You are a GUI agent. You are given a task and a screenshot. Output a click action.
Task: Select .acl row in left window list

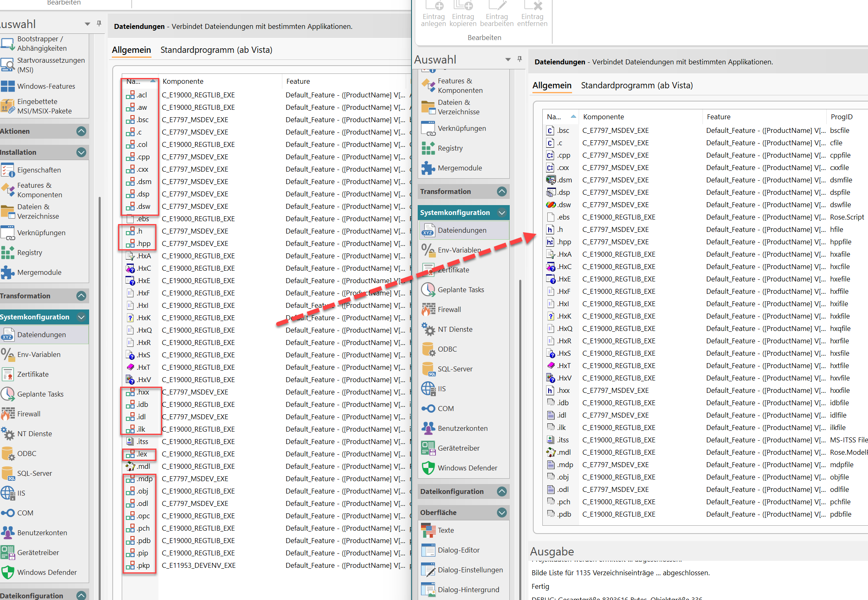(x=267, y=95)
